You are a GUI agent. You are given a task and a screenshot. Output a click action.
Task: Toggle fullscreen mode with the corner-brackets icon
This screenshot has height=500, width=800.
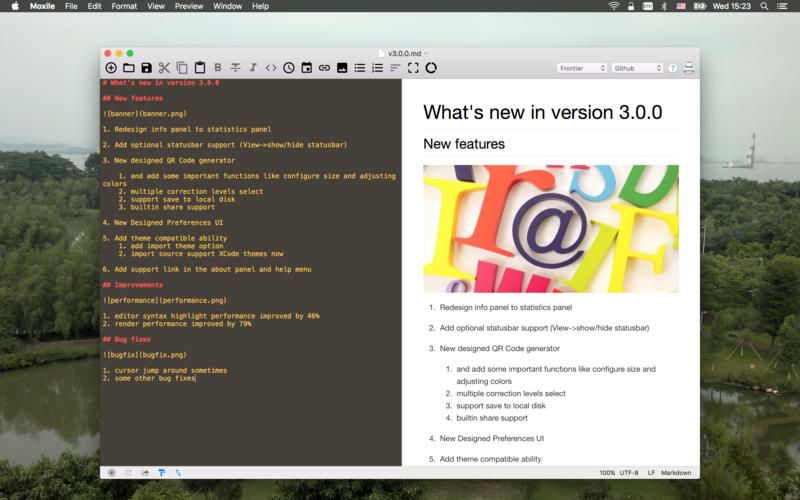(413, 68)
